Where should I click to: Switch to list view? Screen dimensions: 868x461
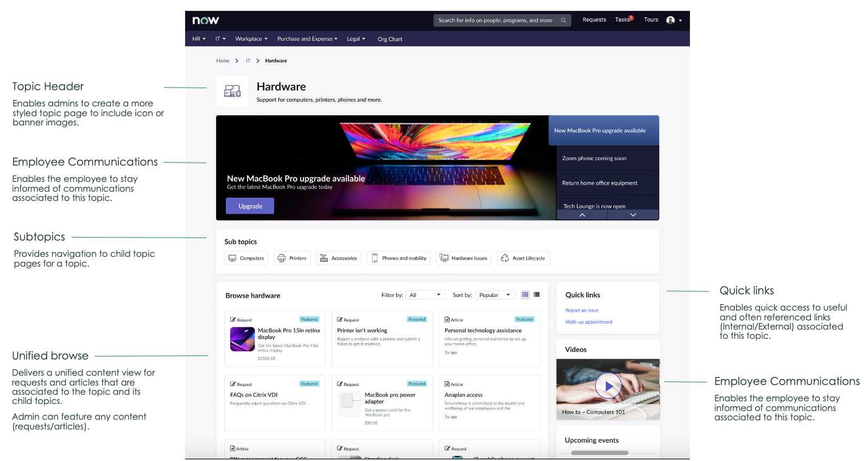[x=537, y=295]
